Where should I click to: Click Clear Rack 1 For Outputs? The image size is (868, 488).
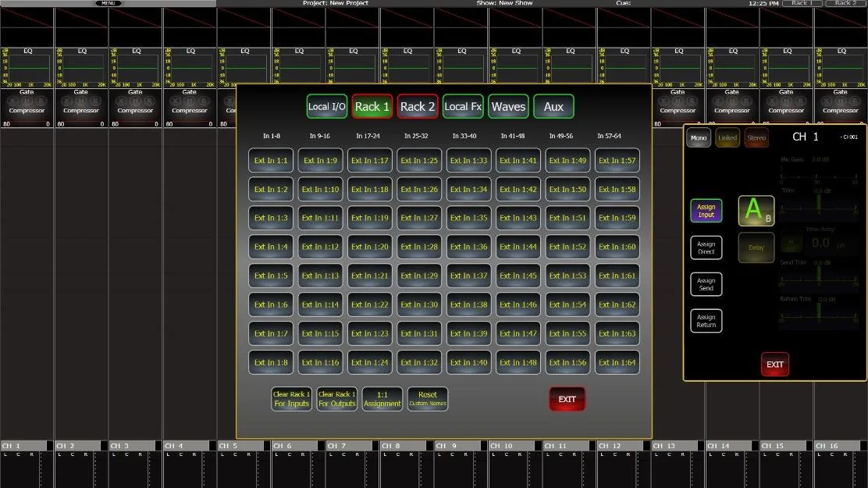(336, 399)
